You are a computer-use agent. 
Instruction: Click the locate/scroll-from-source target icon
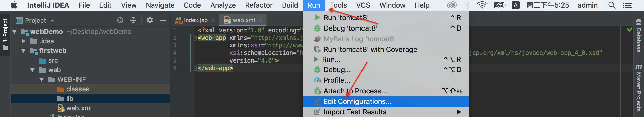pos(120,20)
